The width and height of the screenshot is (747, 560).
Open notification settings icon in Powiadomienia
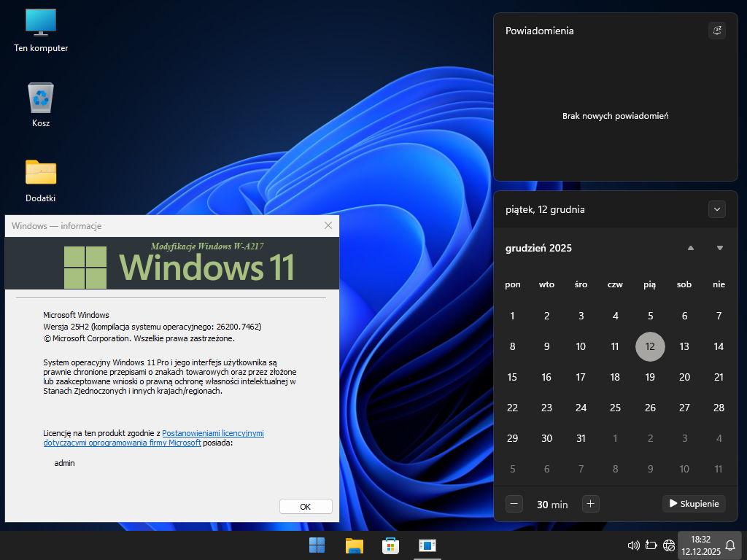click(717, 31)
